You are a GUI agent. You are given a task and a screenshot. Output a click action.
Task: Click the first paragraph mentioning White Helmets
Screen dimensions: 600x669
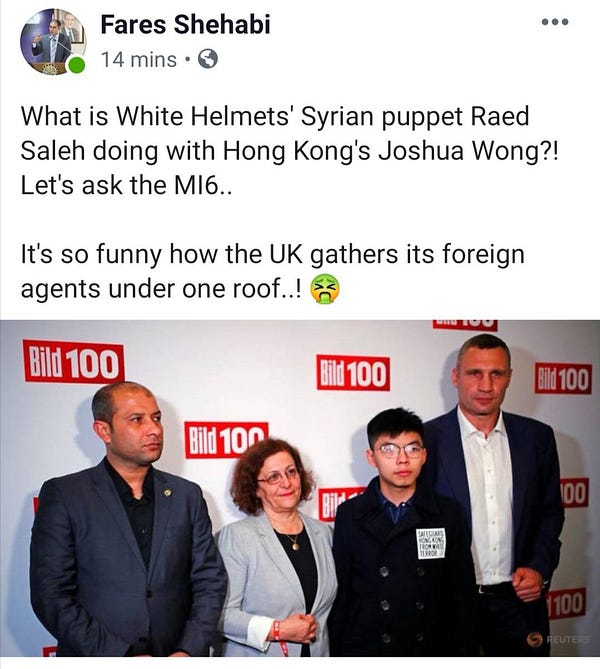[x=289, y=151]
